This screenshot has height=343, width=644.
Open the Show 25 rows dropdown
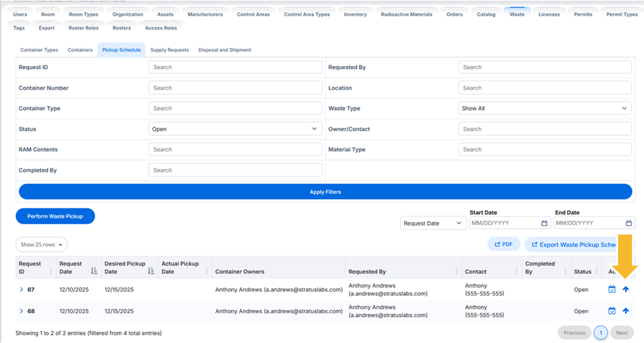(x=42, y=245)
